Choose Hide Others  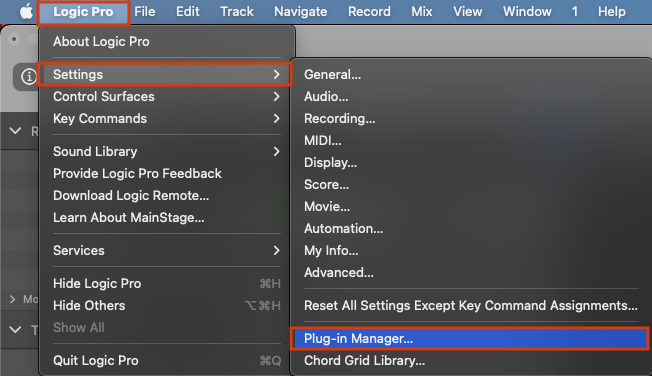(166, 306)
